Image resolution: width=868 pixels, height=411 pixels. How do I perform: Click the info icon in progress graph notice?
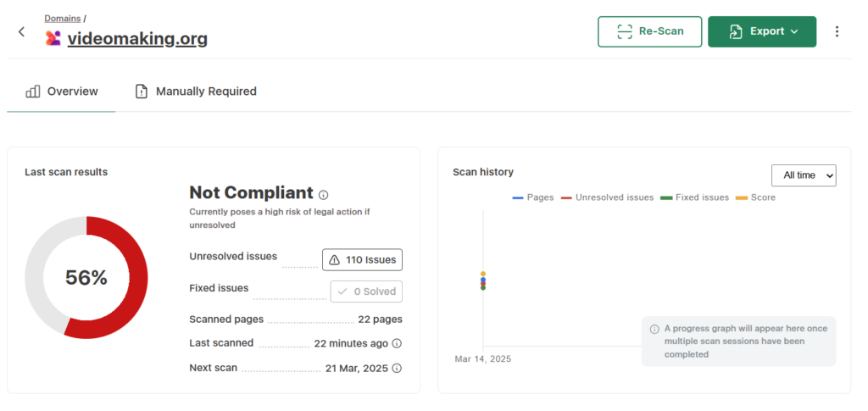654,329
